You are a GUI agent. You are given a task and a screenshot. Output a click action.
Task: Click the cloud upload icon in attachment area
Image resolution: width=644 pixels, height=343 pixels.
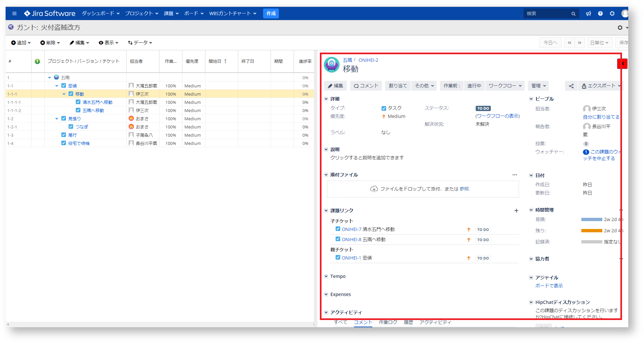point(374,189)
